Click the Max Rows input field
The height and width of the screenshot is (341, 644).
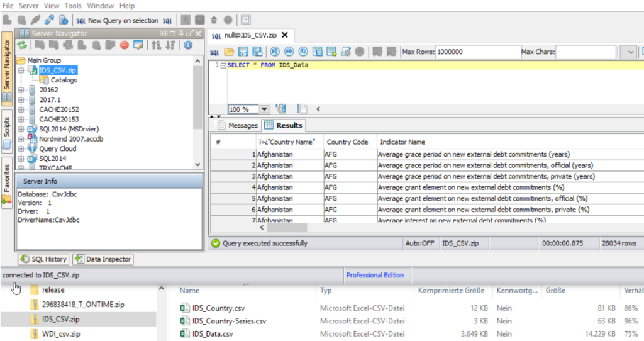(478, 52)
